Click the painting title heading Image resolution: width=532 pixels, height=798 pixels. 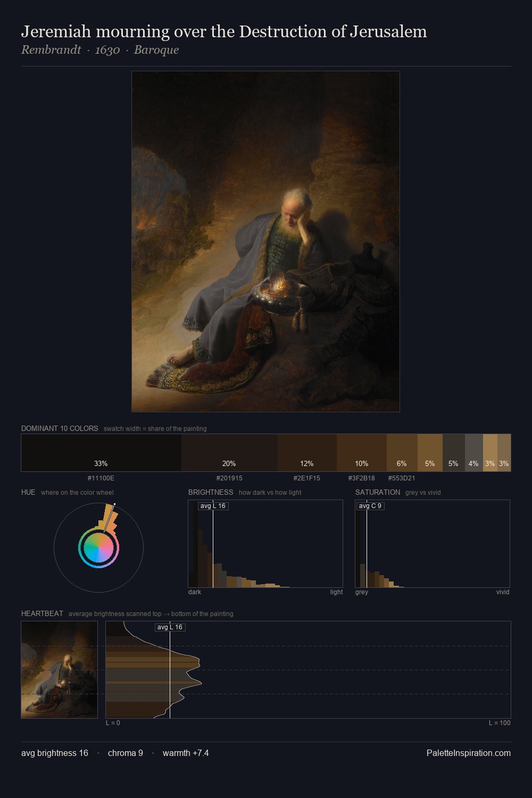click(224, 31)
